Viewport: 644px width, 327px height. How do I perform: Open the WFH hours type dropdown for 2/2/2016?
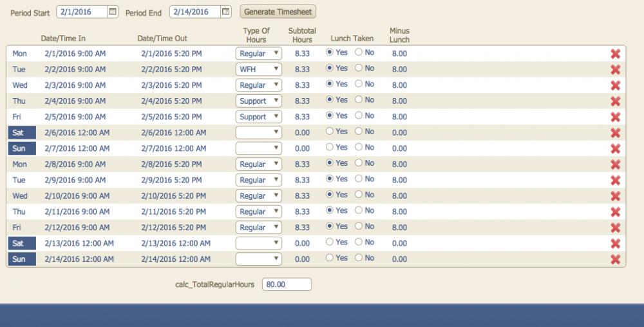pos(258,69)
